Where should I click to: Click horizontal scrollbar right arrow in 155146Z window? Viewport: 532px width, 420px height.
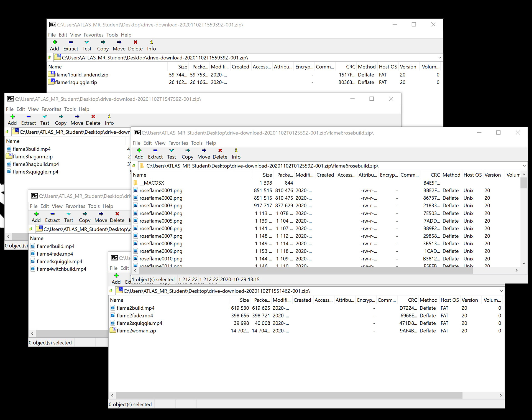coord(500,395)
